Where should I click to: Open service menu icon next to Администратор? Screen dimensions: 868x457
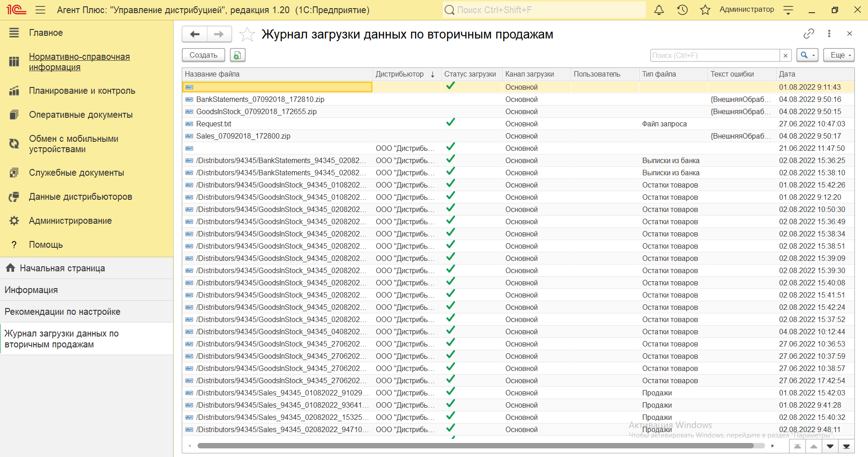tap(788, 10)
